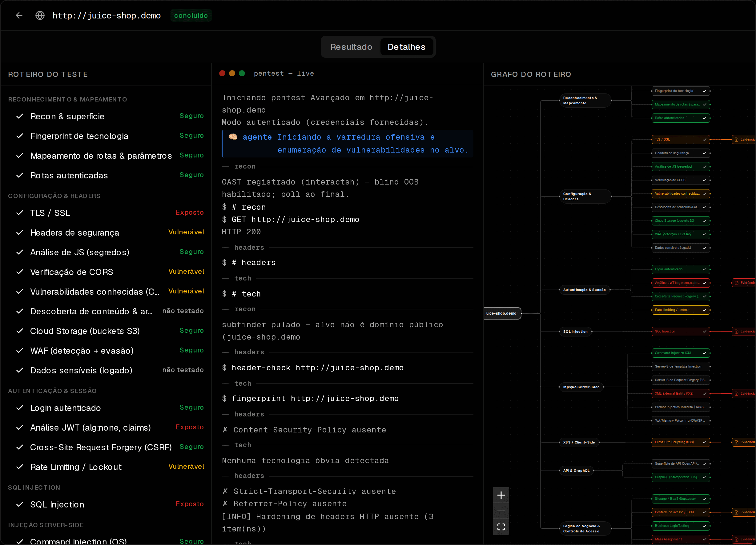This screenshot has width=756, height=545.
Task: Zoom in on the graph with plus button
Action: (501, 495)
